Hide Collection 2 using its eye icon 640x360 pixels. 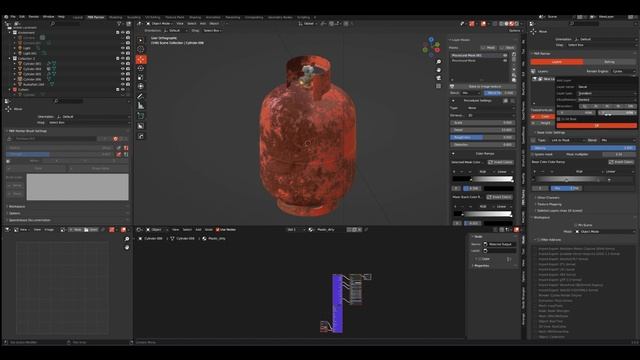coord(122,59)
